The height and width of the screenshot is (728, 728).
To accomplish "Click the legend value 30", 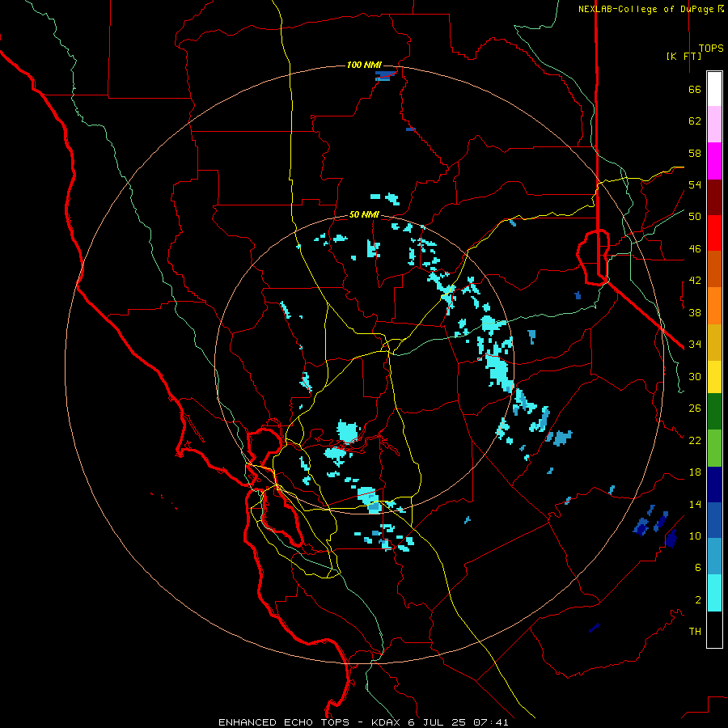I will (x=695, y=376).
